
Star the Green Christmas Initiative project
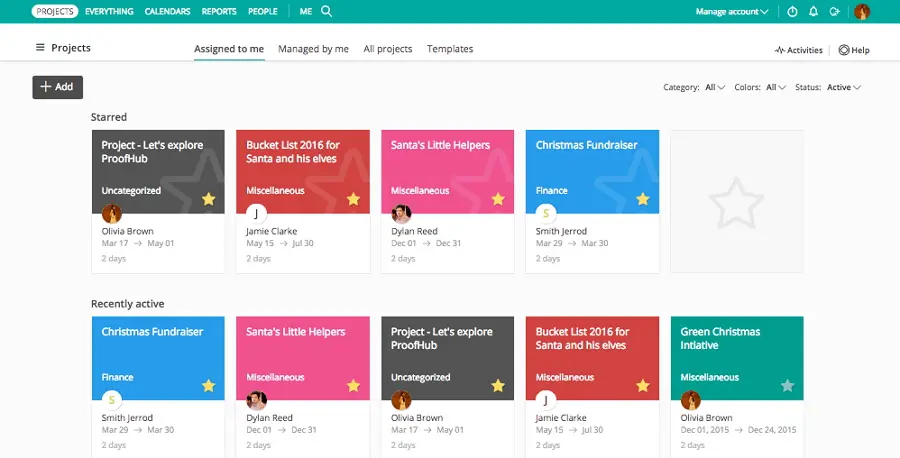[788, 386]
